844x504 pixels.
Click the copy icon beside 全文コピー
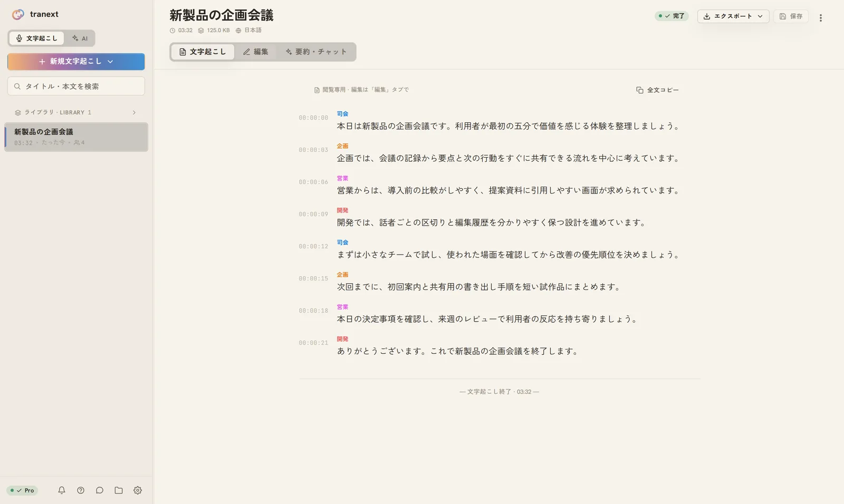[640, 90]
